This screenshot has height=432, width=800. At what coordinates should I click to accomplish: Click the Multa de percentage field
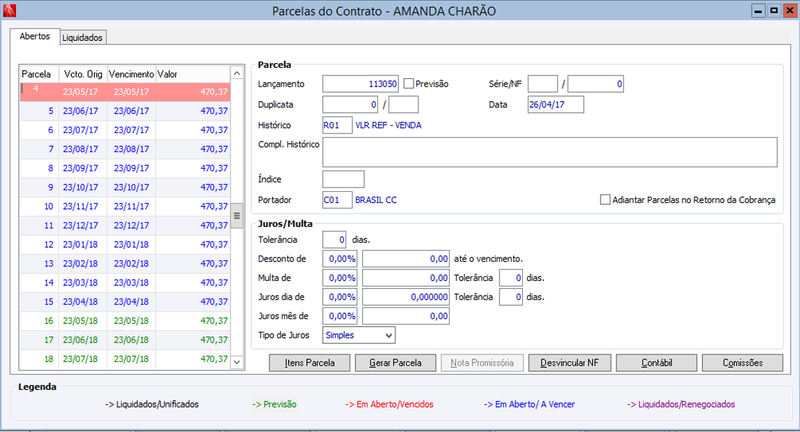pos(340,278)
